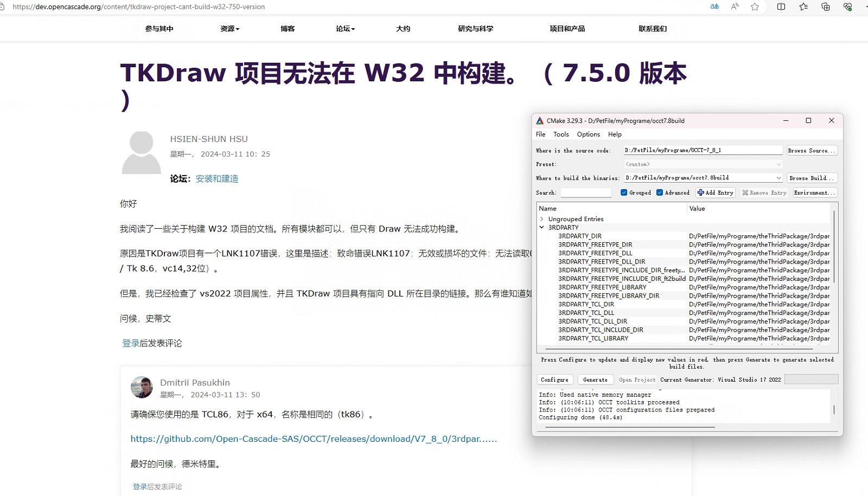Click the Generate button
The width and height of the screenshot is (868, 496).
(x=595, y=379)
